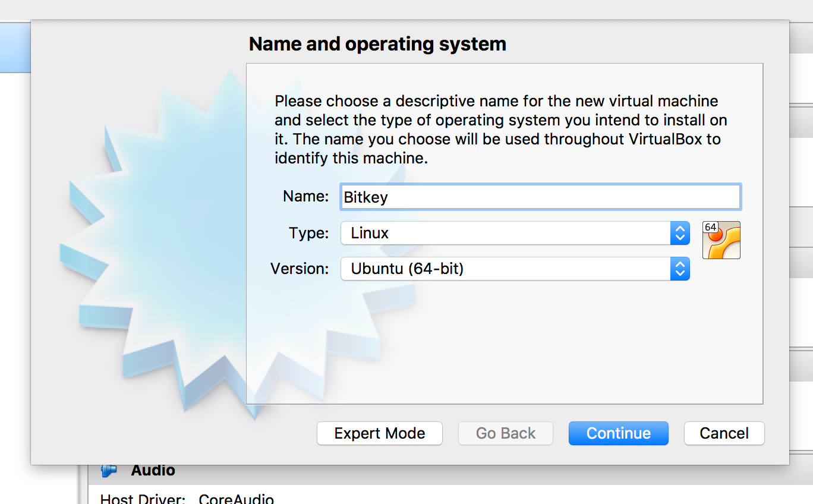Click Continue to proceed
Viewport: 813px width, 504px height.
[x=619, y=433]
